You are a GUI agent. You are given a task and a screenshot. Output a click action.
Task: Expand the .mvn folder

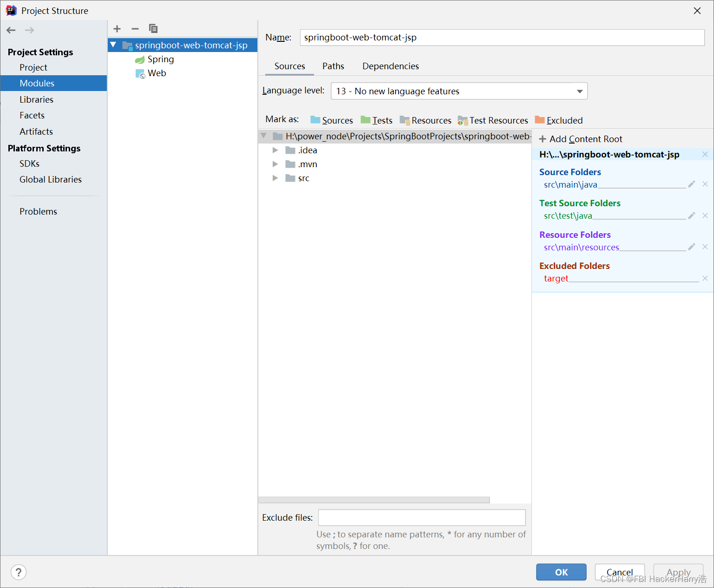coord(275,164)
